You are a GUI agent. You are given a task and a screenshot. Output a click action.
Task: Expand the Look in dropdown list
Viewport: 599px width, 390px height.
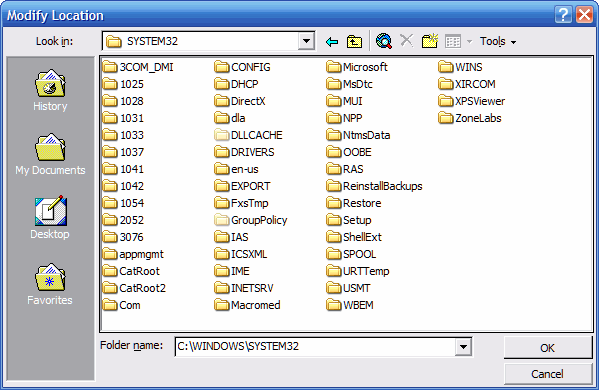coord(306,41)
